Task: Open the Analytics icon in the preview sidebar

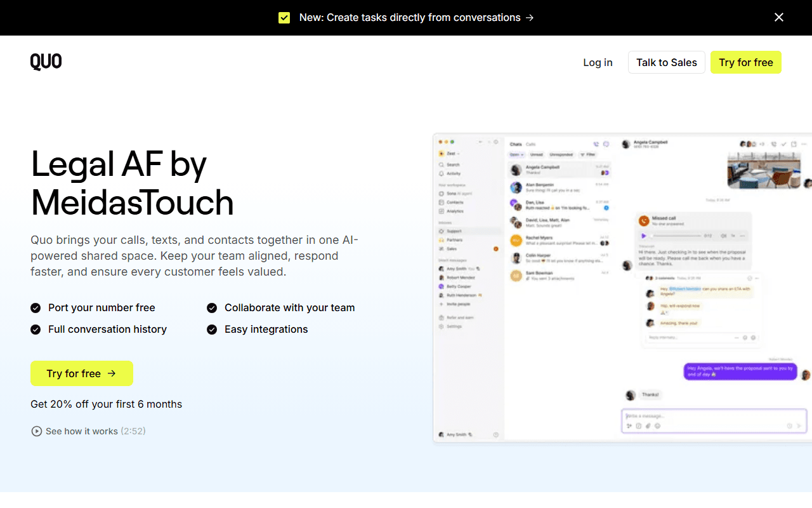Action: 442,211
